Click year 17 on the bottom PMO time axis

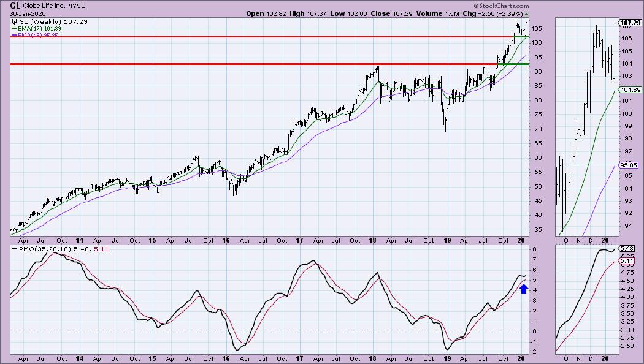[x=299, y=358]
